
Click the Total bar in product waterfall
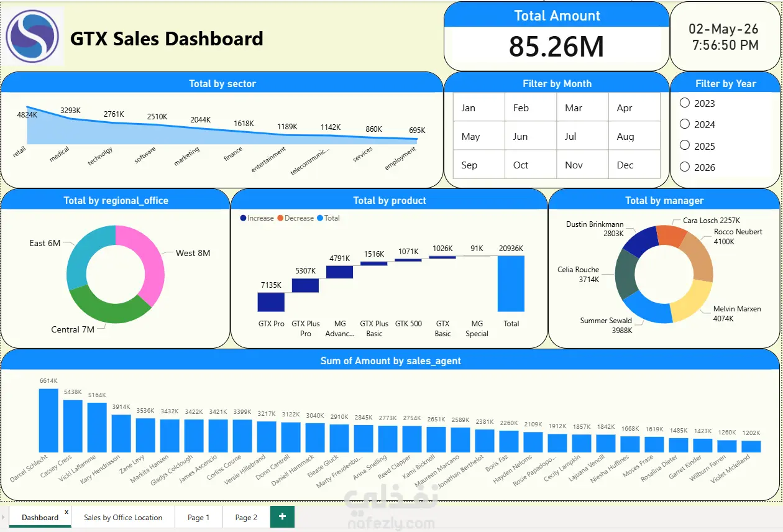click(511, 283)
